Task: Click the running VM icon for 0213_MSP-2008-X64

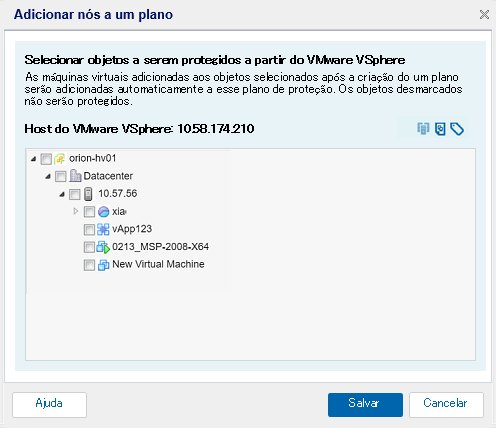Action: click(103, 247)
